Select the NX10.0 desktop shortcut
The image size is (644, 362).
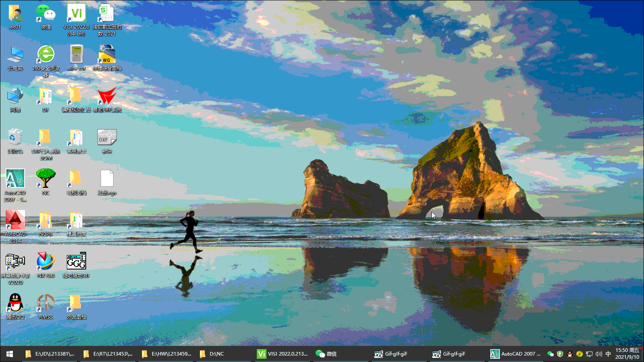(x=46, y=265)
